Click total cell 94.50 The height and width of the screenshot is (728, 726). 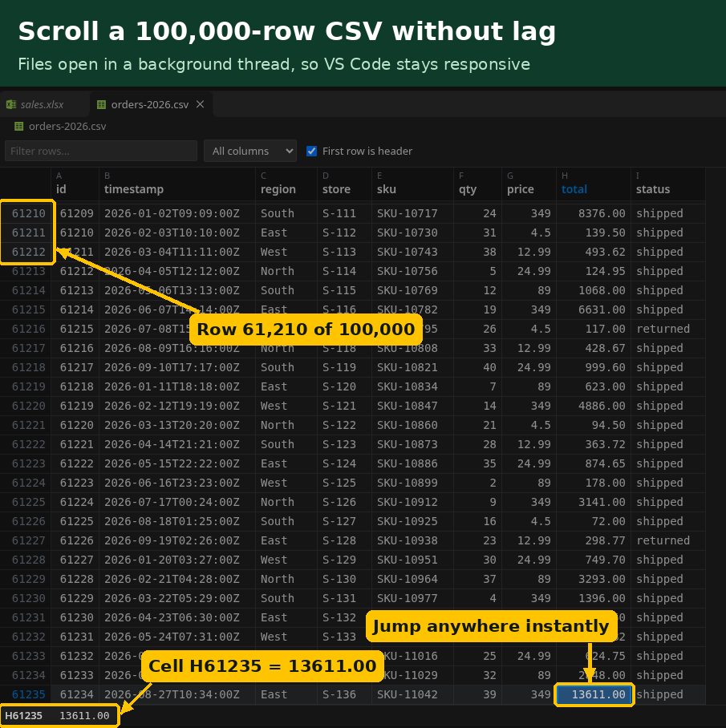(x=594, y=425)
